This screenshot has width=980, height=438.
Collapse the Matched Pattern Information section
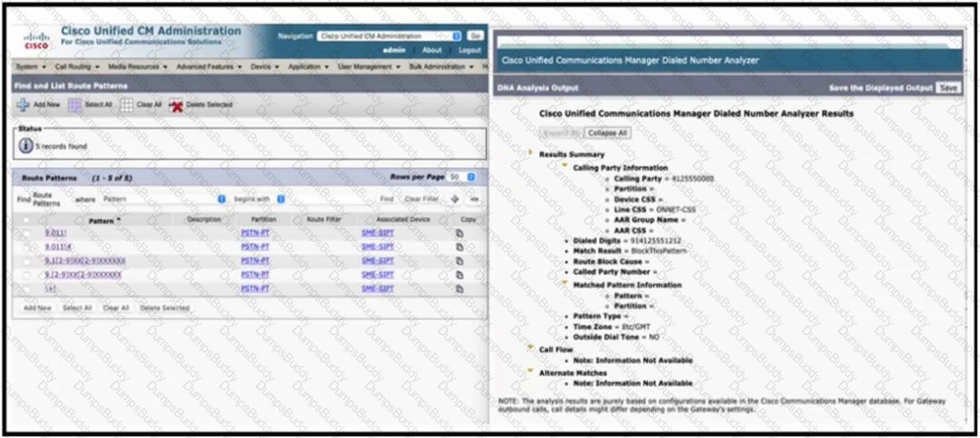[564, 283]
